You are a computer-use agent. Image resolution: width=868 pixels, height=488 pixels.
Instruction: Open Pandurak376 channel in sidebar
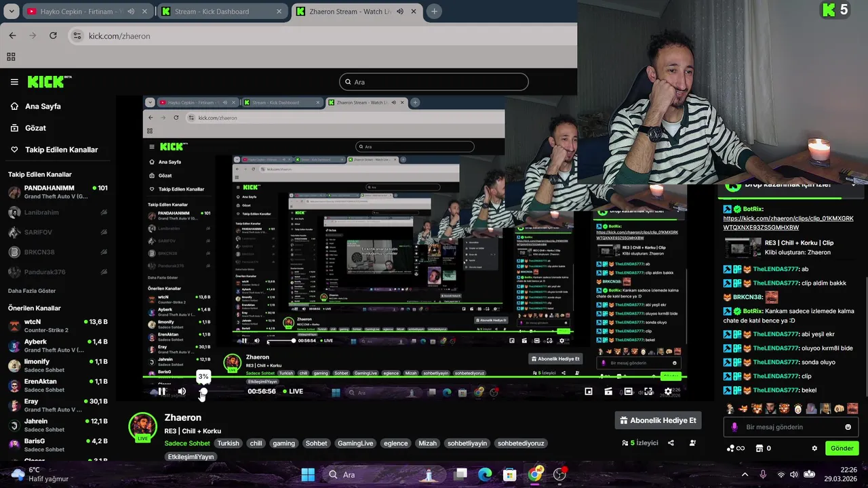tap(58, 272)
